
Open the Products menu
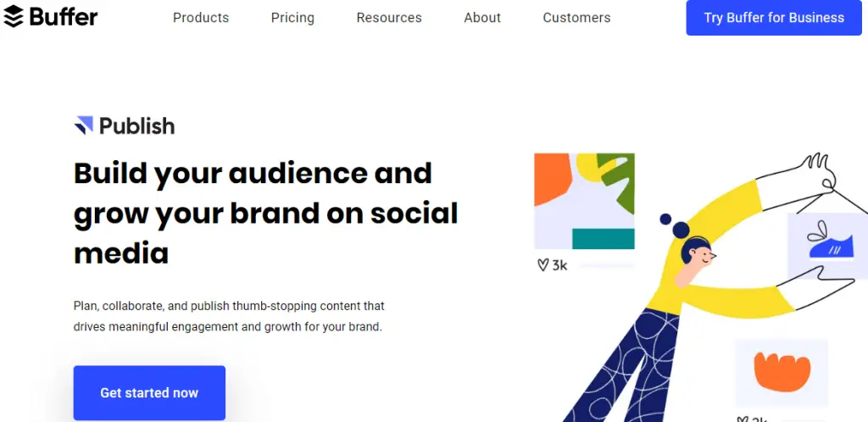pyautogui.click(x=201, y=18)
